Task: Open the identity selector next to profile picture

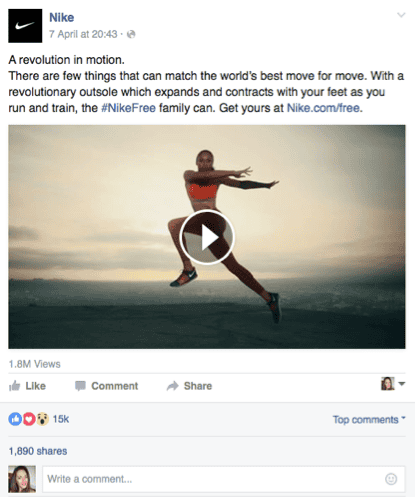Action: [x=393, y=384]
